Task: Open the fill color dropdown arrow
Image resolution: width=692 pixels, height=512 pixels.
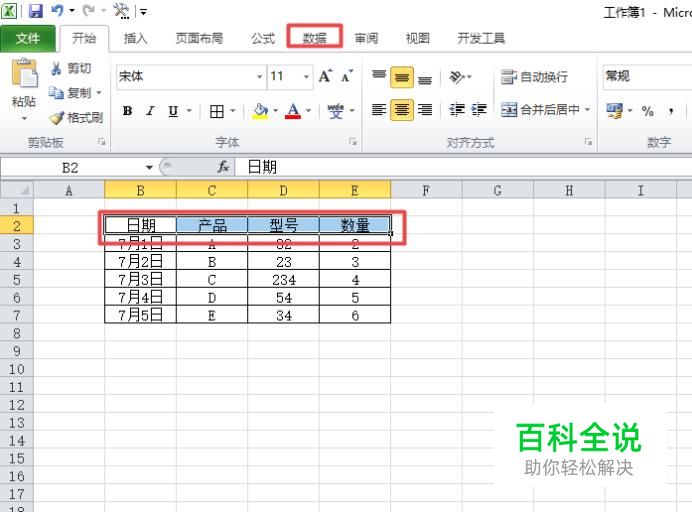Action: click(275, 111)
